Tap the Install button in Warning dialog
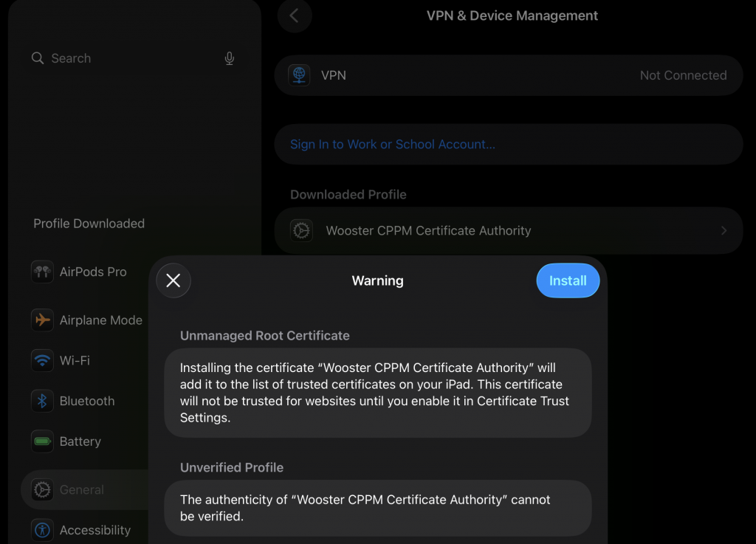The image size is (756, 544). [568, 280]
